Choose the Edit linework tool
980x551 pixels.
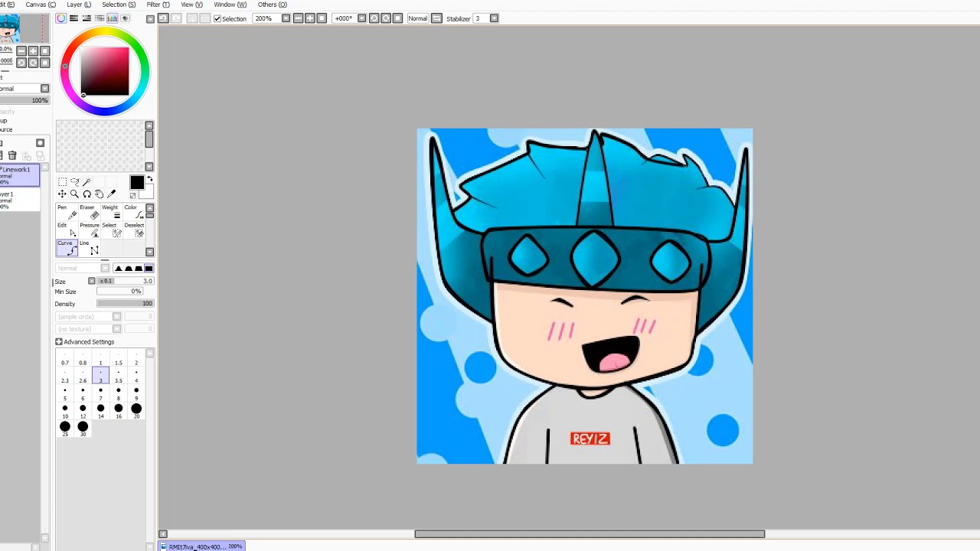[x=67, y=230]
